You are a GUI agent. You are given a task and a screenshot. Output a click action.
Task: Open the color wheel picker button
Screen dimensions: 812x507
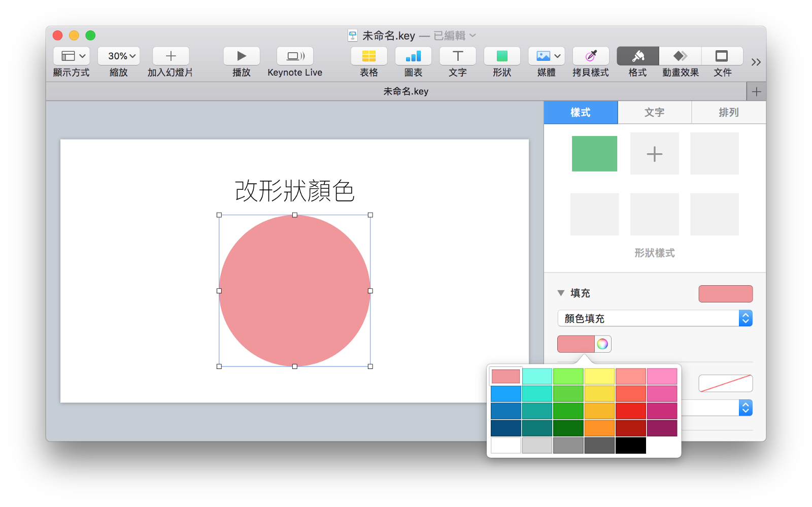(603, 344)
